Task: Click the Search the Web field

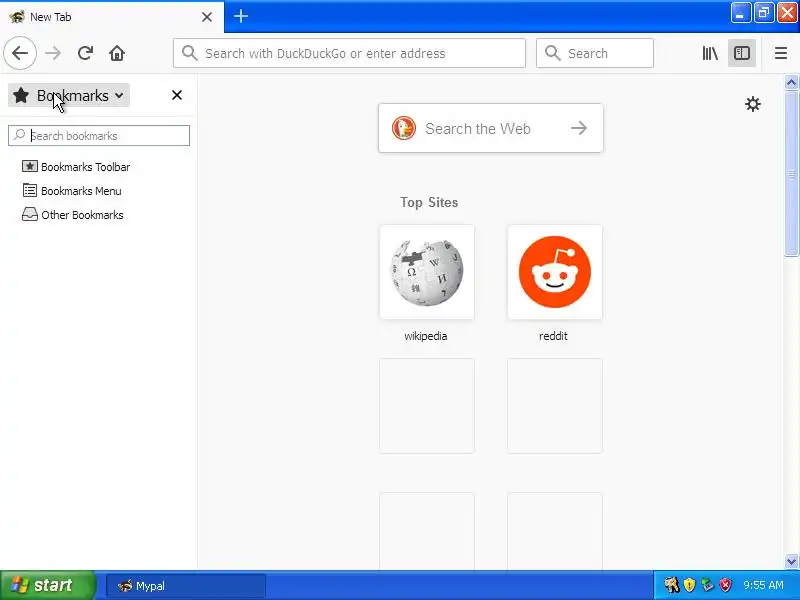Action: click(x=491, y=128)
